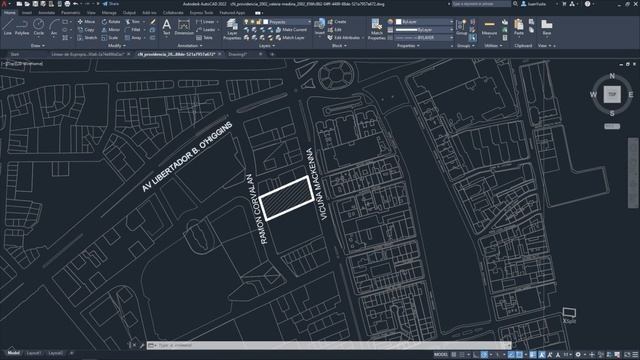This screenshot has height=360, width=640.
Task: Click the Paste clipboard icon
Action: click(519, 27)
